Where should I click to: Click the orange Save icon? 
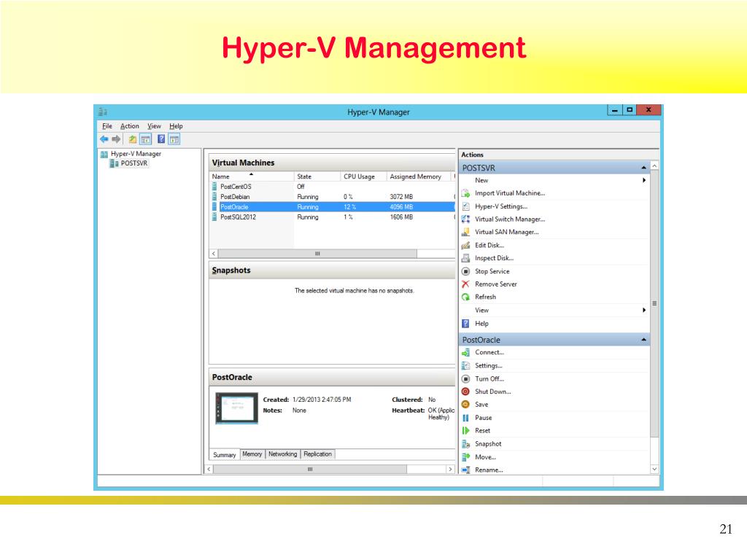pyautogui.click(x=466, y=404)
